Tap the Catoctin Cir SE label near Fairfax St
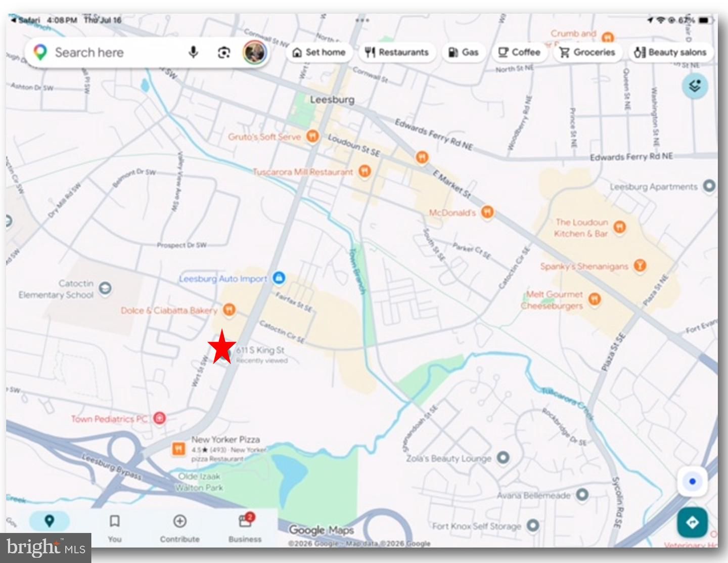Viewport: 728px width, 563px height. click(282, 332)
